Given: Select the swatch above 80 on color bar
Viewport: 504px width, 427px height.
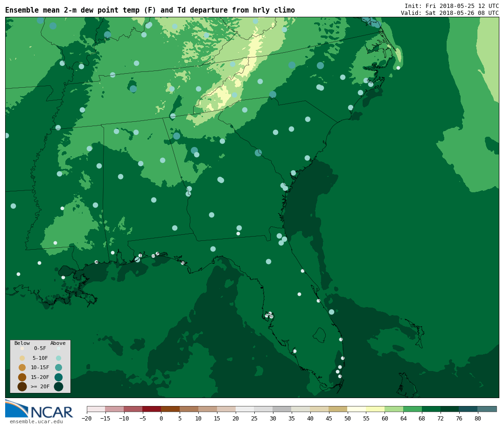Looking at the screenshot, I should pos(487,409).
